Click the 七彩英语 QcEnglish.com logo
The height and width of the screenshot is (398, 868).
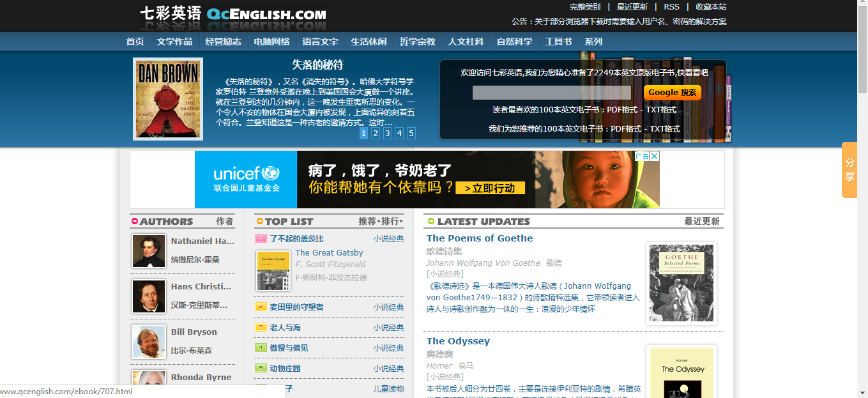(233, 14)
